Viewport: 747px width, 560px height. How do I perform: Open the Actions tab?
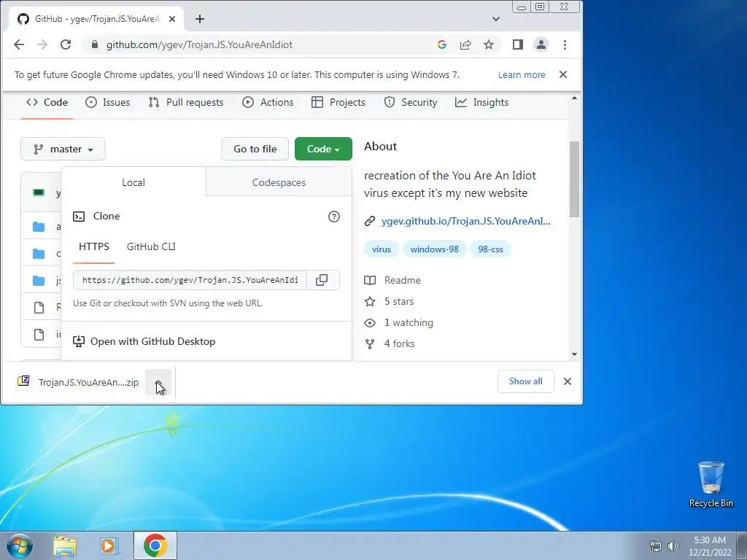(268, 102)
